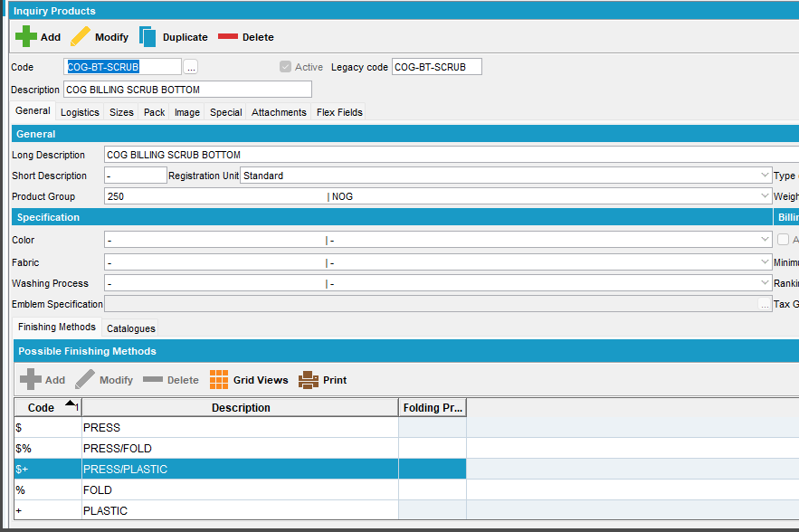Open Grid Views in finishing methods toolbar
Viewport: 799px width, 532px height.
pos(219,380)
